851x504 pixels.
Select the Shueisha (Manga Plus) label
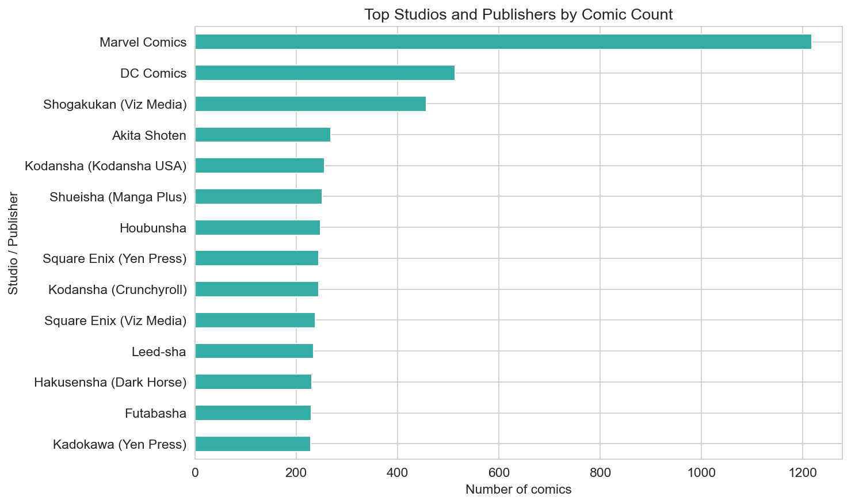pos(118,197)
